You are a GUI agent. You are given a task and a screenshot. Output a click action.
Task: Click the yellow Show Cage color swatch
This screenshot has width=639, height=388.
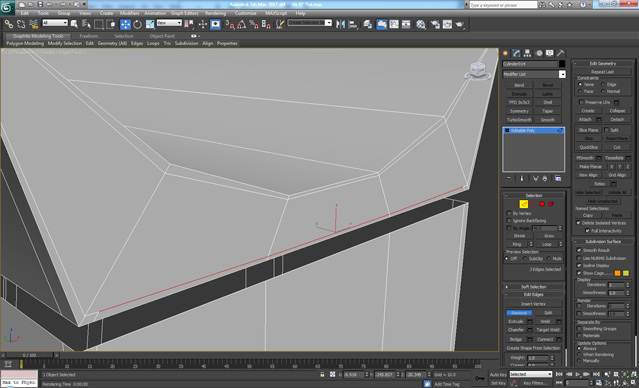pos(626,273)
